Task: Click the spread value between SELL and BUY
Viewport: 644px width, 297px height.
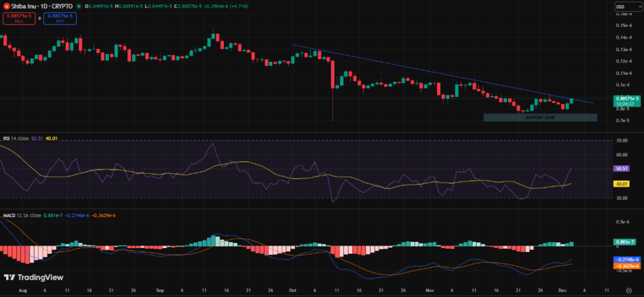Action: 40,18
